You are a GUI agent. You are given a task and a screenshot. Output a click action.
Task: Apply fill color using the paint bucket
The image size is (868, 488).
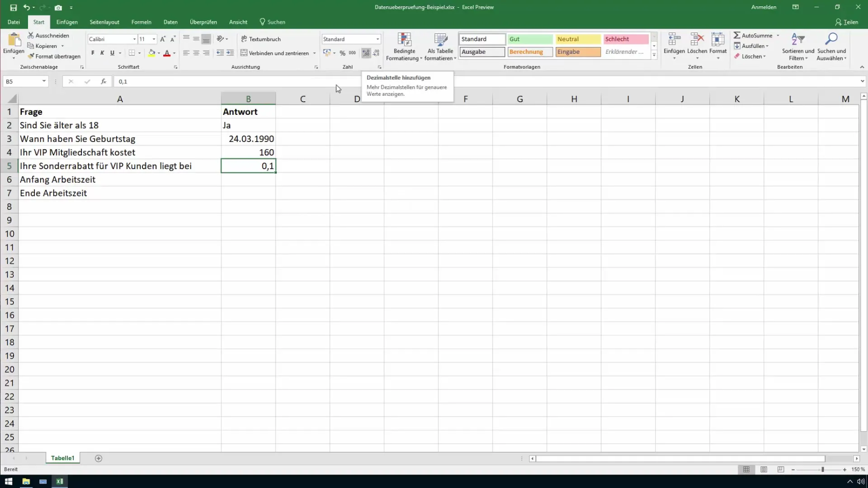[151, 53]
